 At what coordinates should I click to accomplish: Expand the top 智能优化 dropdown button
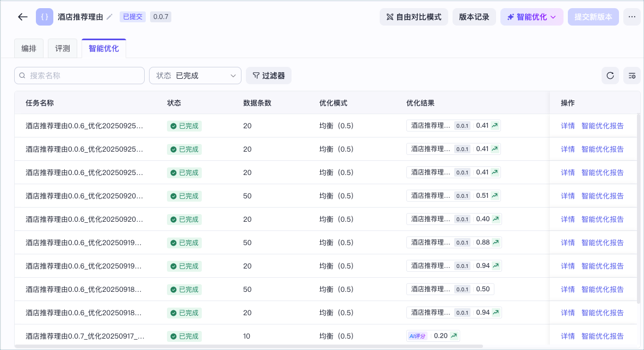point(531,17)
